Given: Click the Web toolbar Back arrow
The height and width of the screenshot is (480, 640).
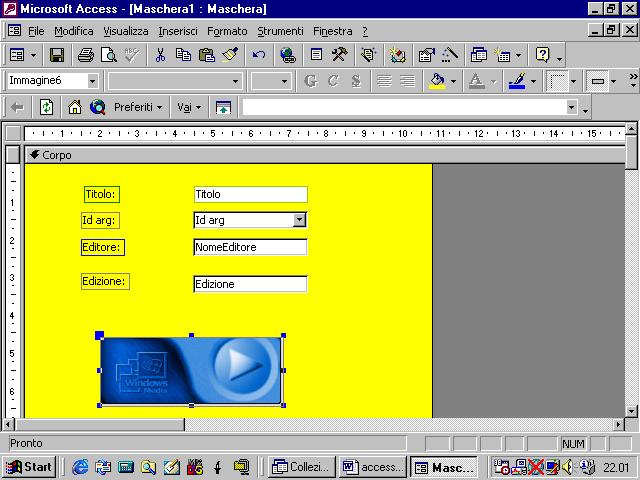Looking at the screenshot, I should point(17,107).
